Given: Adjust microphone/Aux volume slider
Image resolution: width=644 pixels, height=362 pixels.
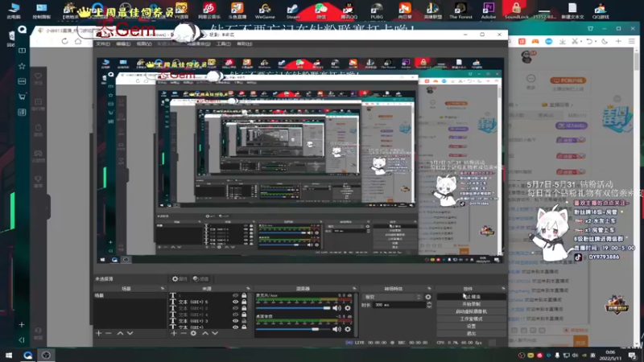Looking at the screenshot, I should pyautogui.click(x=293, y=308).
